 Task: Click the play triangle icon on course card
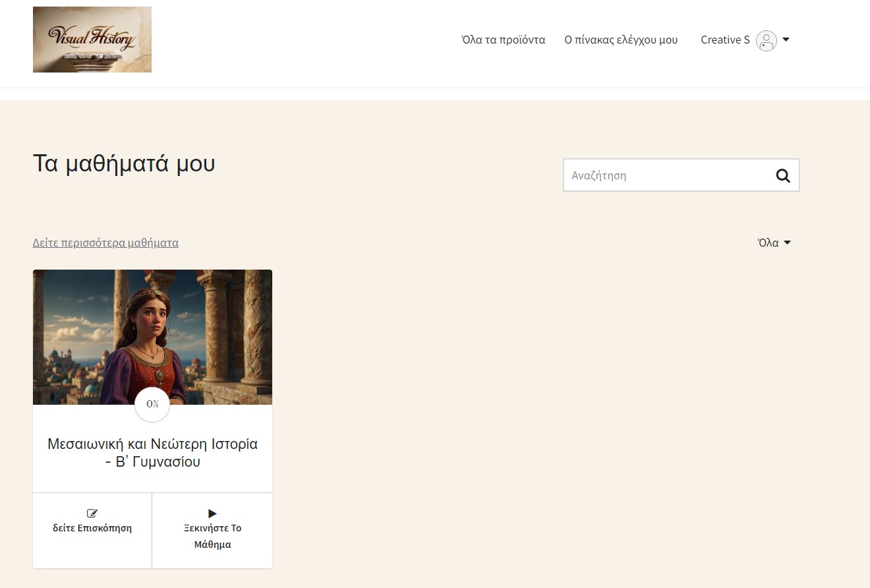click(x=212, y=514)
